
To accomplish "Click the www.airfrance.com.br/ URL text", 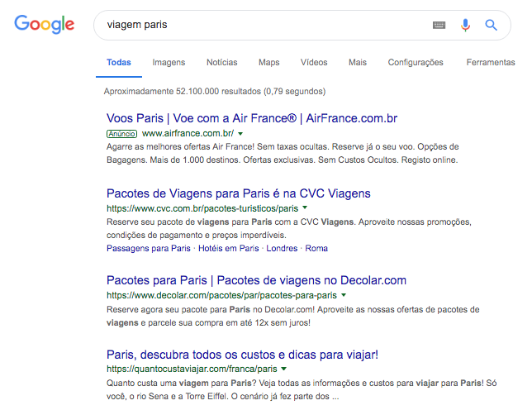I will point(188,133).
